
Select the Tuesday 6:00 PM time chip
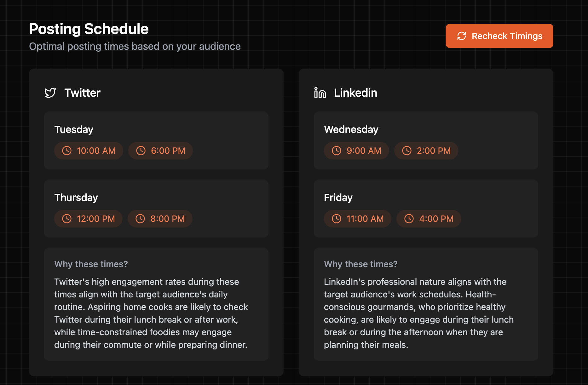click(160, 151)
